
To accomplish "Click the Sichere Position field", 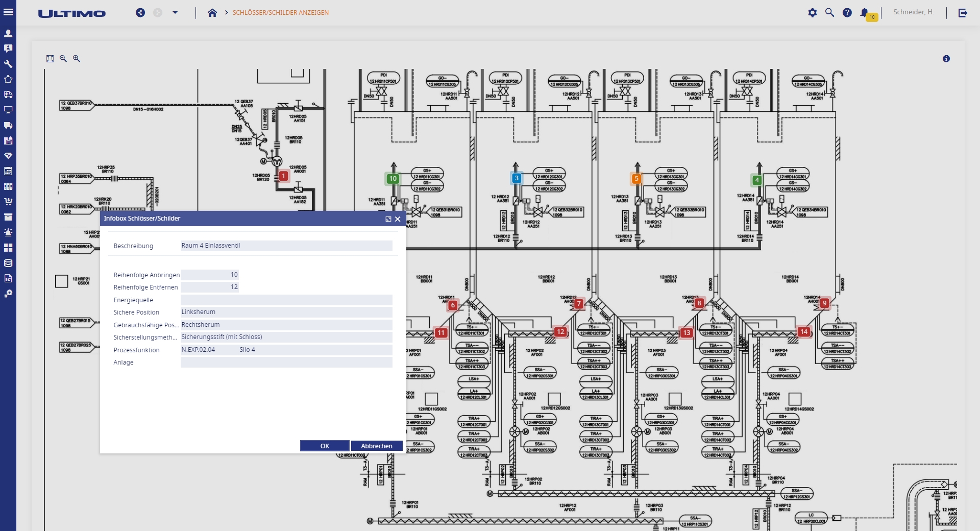I will (x=286, y=312).
